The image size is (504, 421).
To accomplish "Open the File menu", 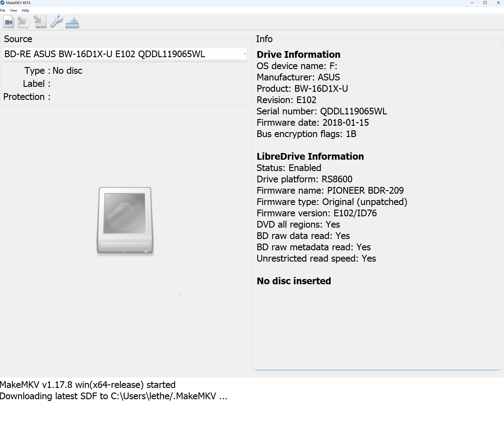I will tap(3, 10).
